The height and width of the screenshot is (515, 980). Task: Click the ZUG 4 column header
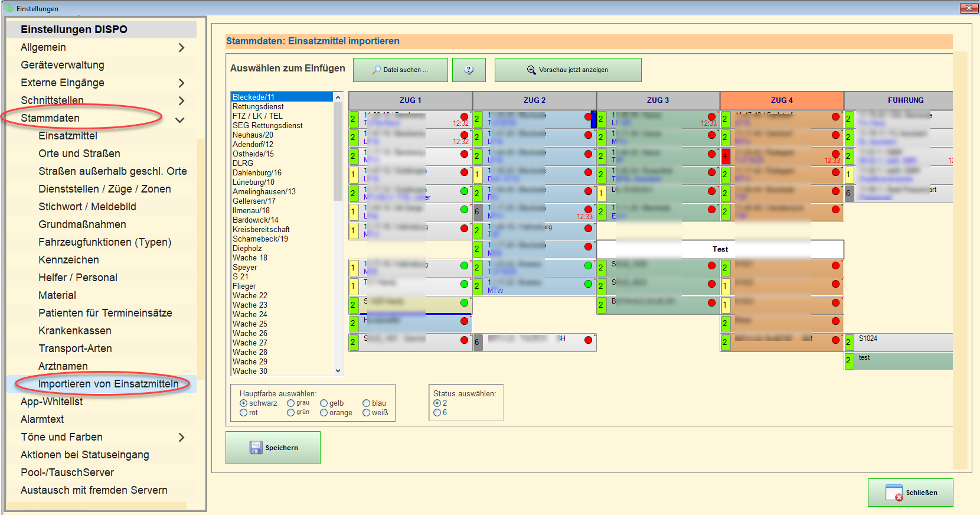tap(781, 100)
